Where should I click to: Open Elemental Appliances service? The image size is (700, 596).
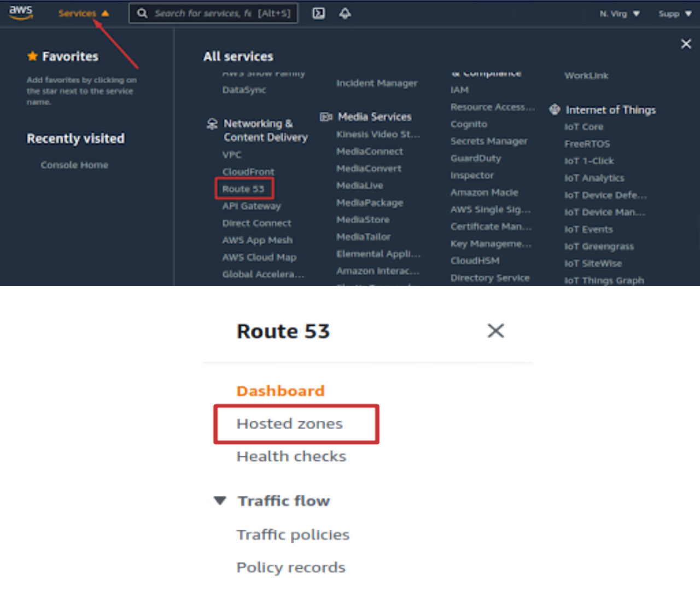(378, 254)
